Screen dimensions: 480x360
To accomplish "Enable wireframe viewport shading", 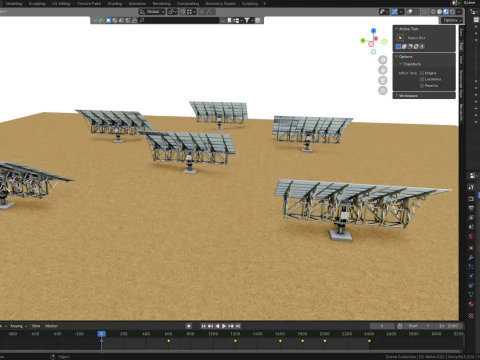I will 433,12.
